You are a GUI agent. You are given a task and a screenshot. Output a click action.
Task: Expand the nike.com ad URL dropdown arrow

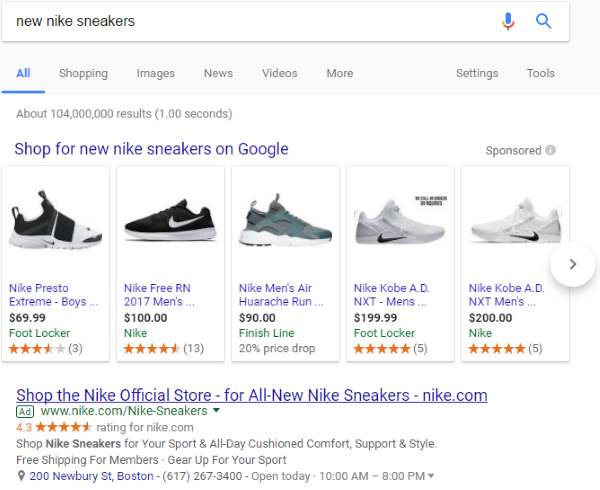[217, 411]
